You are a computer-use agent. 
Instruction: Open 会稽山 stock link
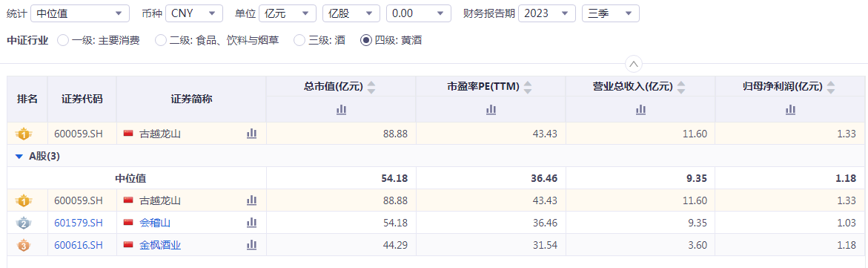[x=155, y=223]
